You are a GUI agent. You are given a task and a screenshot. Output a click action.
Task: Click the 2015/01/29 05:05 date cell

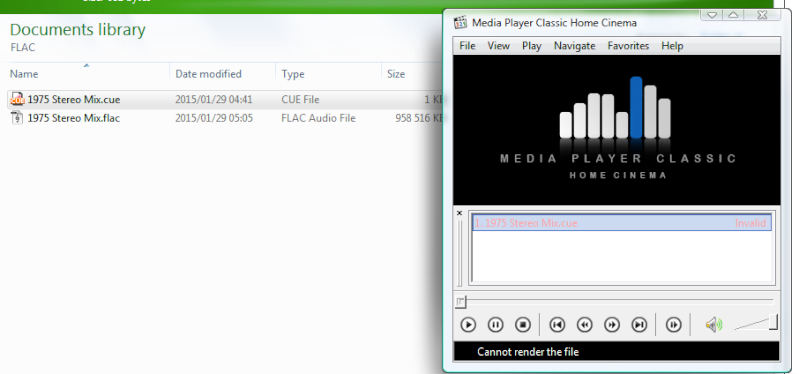[x=214, y=118]
